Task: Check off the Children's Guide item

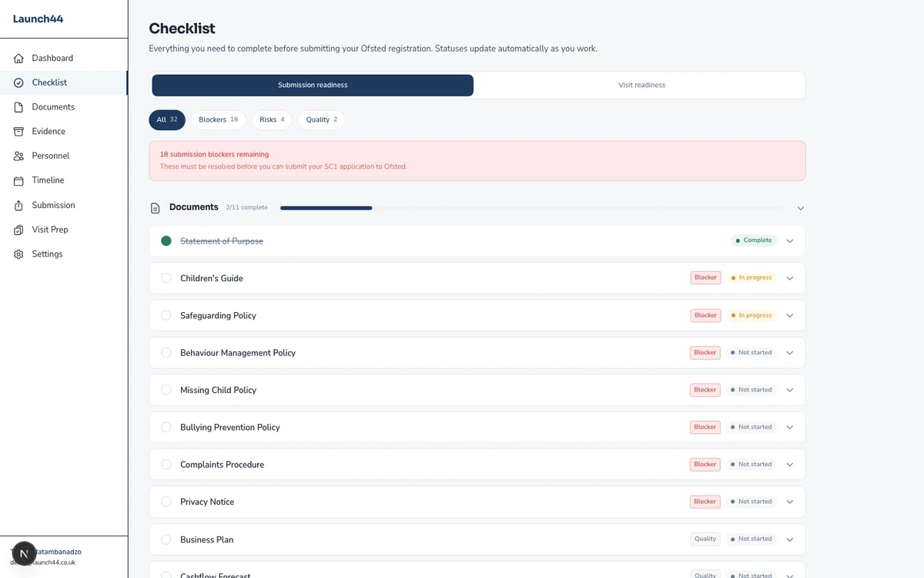Action: (166, 277)
